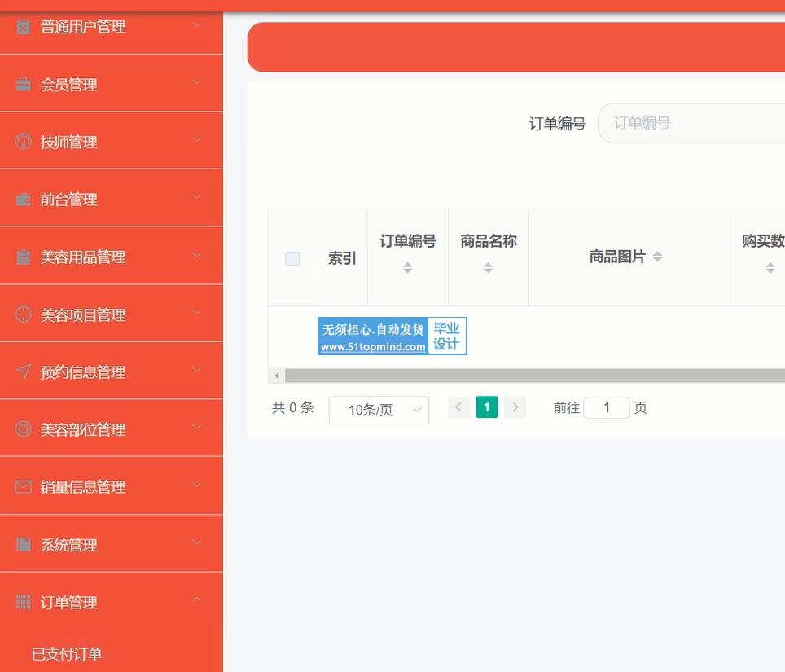785x672 pixels.
Task: Open 普通用户管理 menu
Action: (x=111, y=27)
